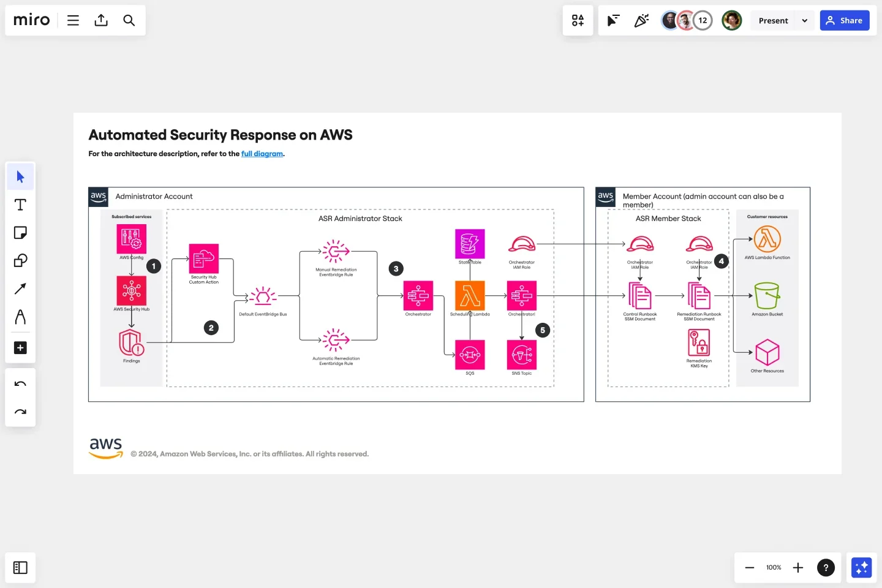Click the AWS Config icon

pos(132,239)
